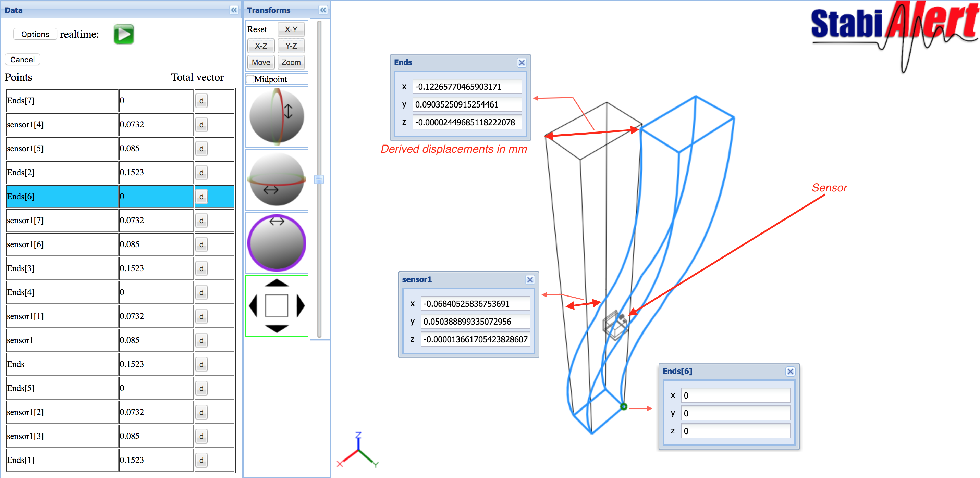Select the sensor1[6] point row
Screen dimensions: 980x478
[x=120, y=244]
